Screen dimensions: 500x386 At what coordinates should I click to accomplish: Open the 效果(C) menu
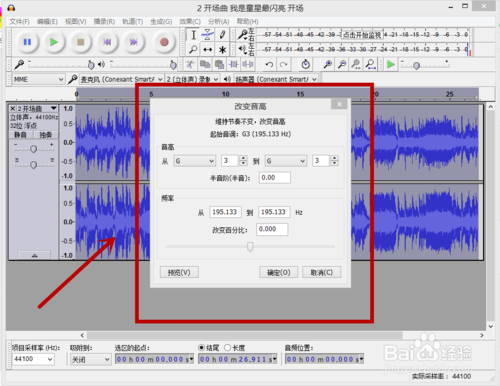click(190, 22)
